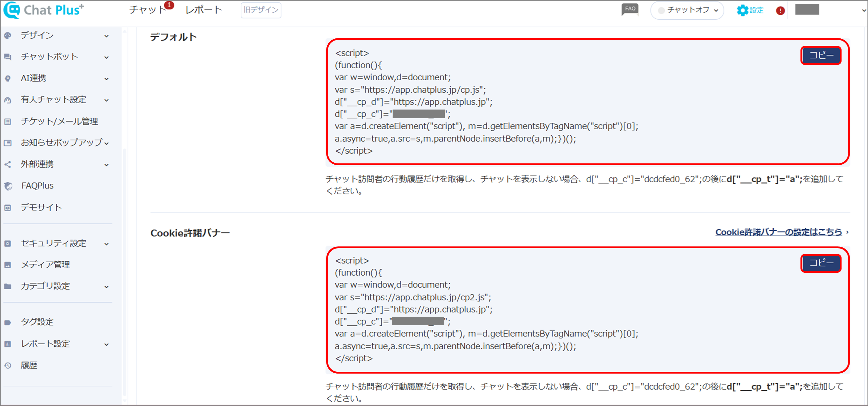This screenshot has height=406, width=868.
Task: Click the Chat Plus logo
Action: coord(44,10)
